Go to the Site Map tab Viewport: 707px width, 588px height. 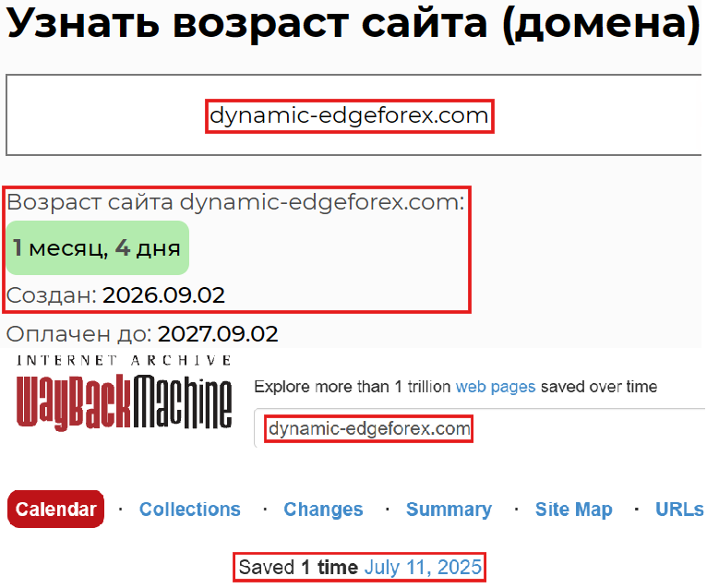574,510
